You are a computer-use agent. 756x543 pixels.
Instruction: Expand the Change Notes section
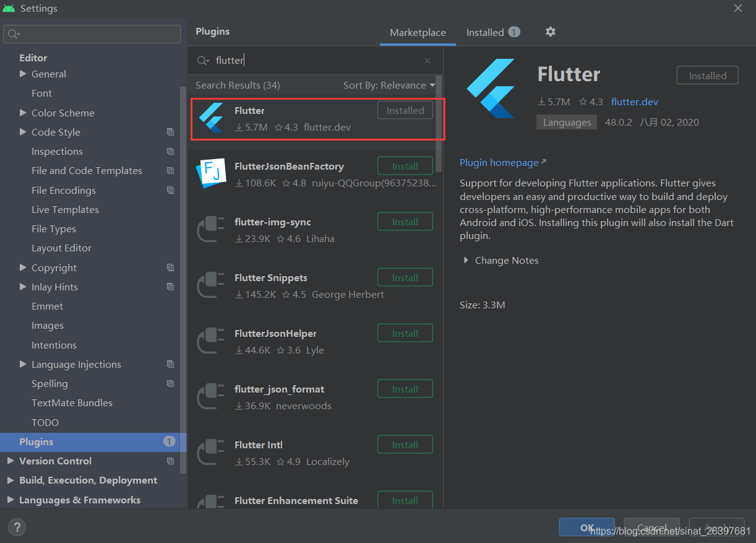coord(466,261)
